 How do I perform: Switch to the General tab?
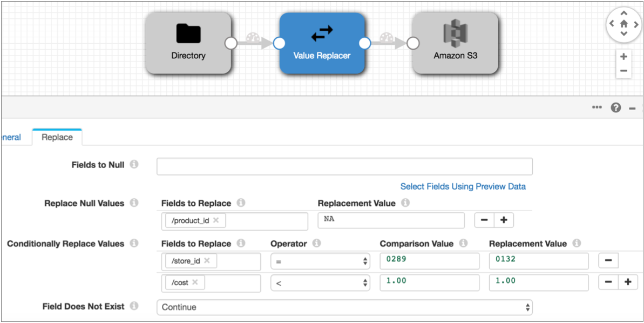click(11, 137)
